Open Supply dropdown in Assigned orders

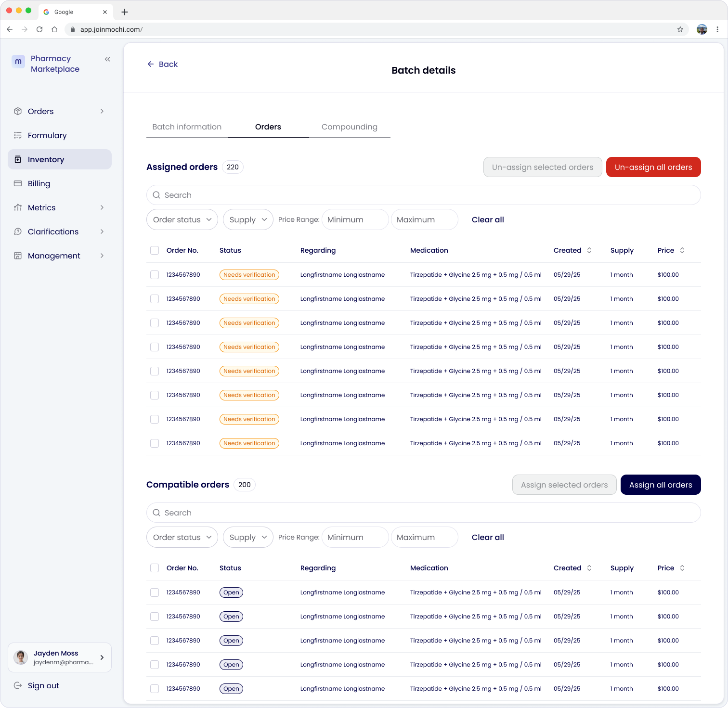248,219
